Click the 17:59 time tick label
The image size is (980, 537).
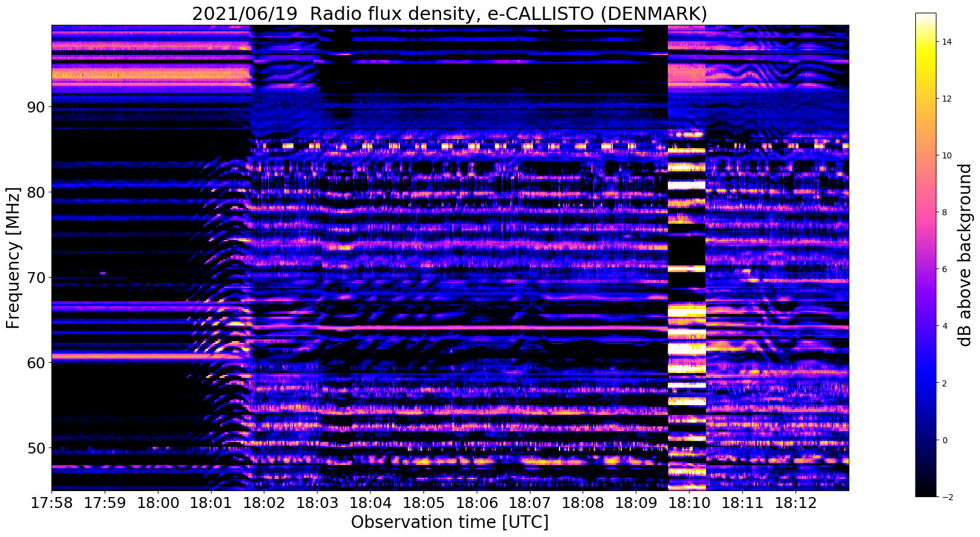point(105,503)
